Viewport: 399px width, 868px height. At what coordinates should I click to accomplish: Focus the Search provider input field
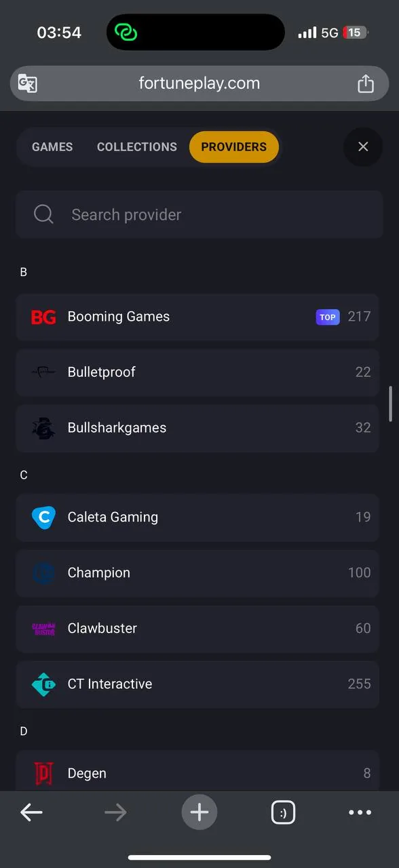(x=199, y=214)
